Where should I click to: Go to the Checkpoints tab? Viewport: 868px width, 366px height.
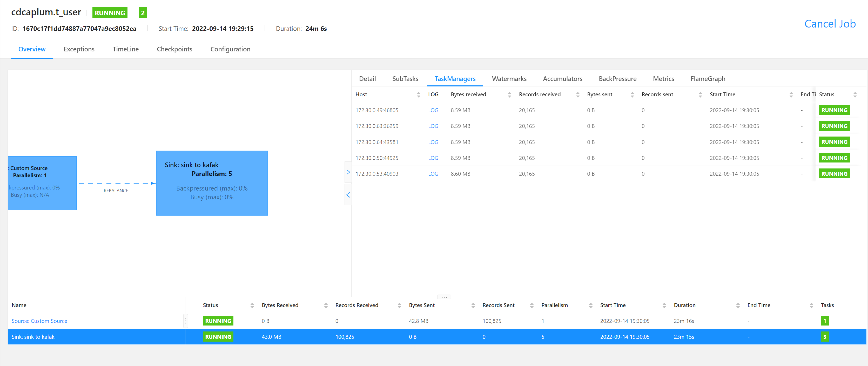pos(174,49)
